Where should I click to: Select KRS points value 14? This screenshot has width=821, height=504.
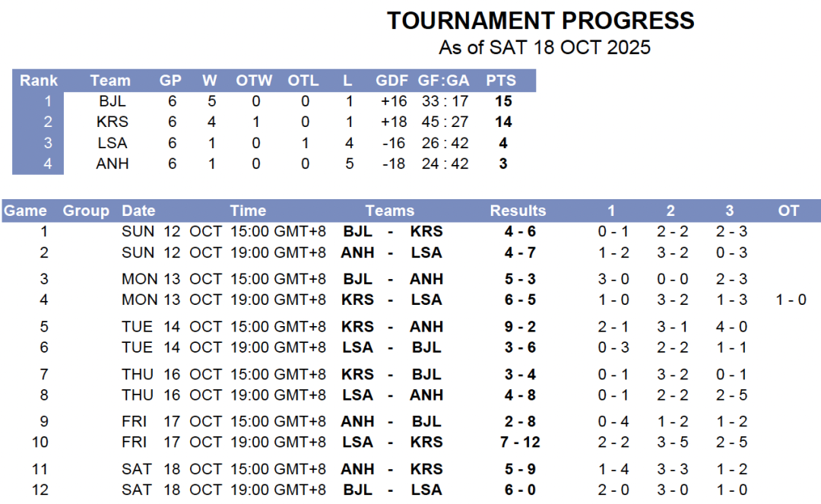[502, 122]
